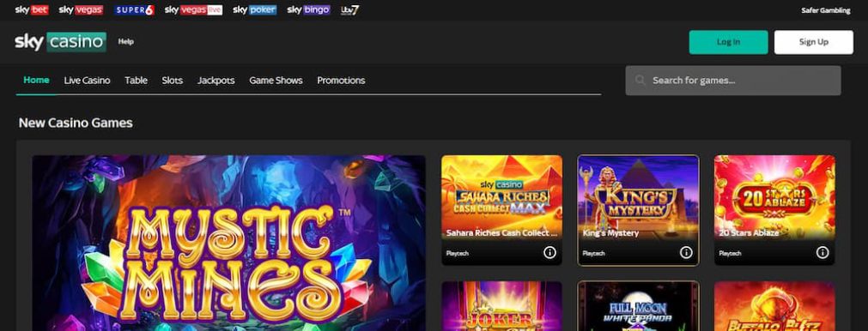Viewport: 868px width, 331px height.
Task: Open the Safer Gambling link
Action: pyautogui.click(x=825, y=10)
